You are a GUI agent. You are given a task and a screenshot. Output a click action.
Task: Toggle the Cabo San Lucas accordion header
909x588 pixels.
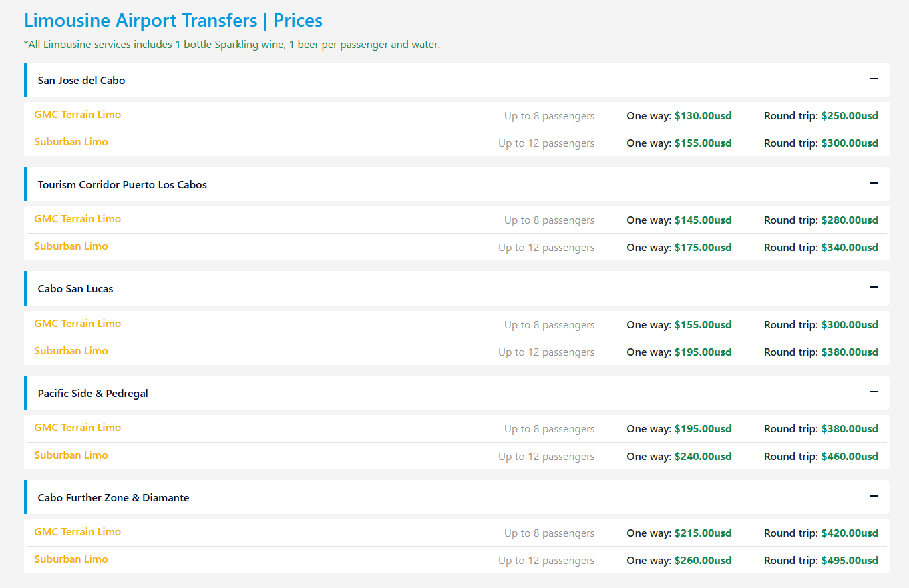[x=75, y=289]
